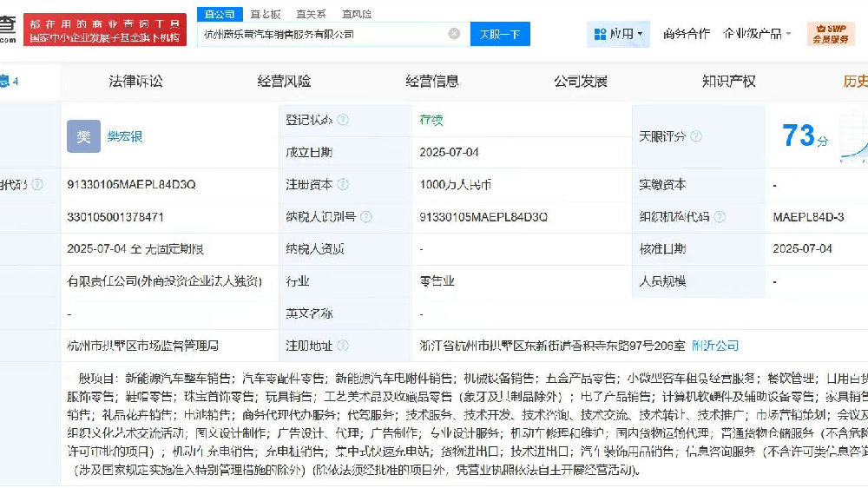Open the 公司发展 section tab

pyautogui.click(x=581, y=82)
